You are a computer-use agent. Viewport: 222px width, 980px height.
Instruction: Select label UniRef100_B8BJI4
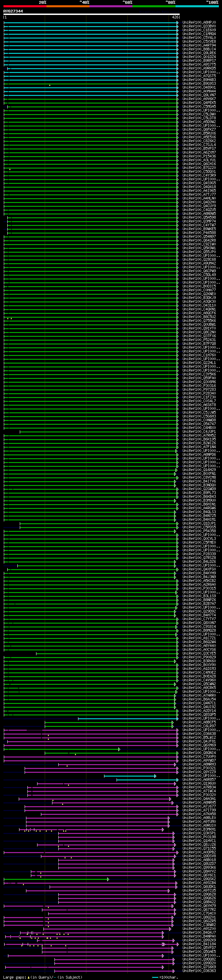point(199,49)
